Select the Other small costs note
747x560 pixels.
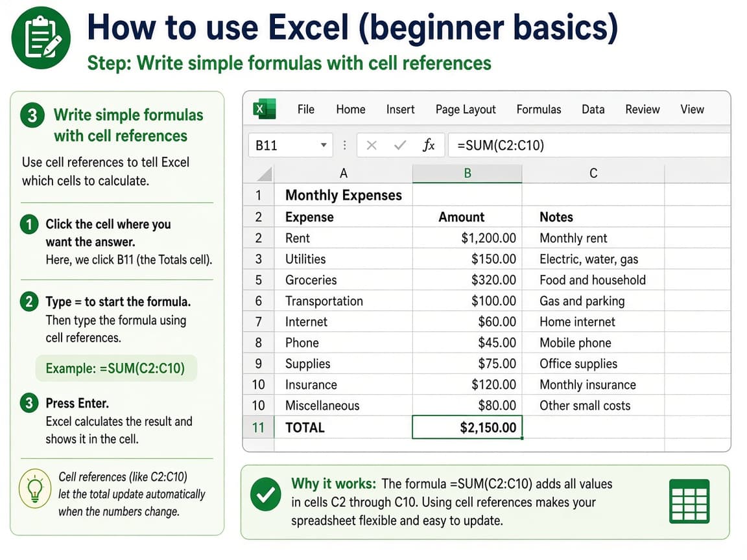point(593,406)
